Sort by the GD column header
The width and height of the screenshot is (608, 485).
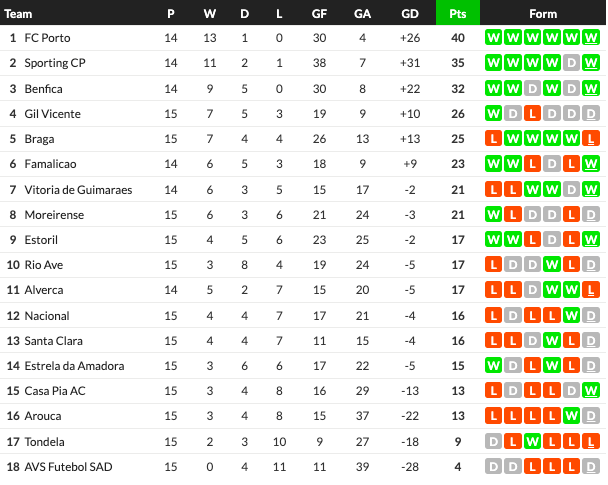(x=409, y=13)
